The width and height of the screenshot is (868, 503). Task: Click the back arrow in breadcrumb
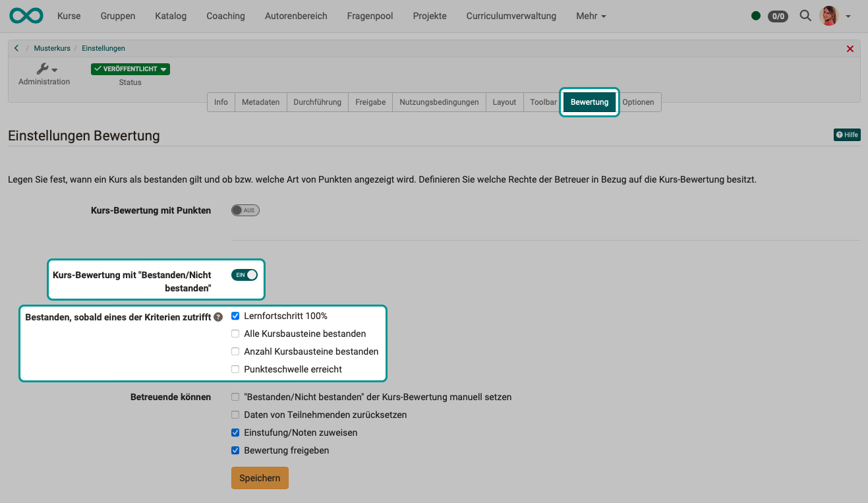16,48
